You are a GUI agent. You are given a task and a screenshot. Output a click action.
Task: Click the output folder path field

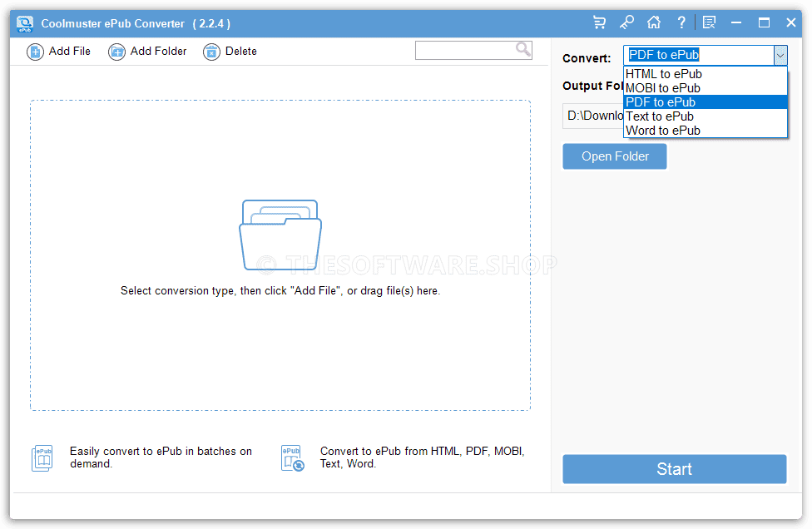point(593,116)
